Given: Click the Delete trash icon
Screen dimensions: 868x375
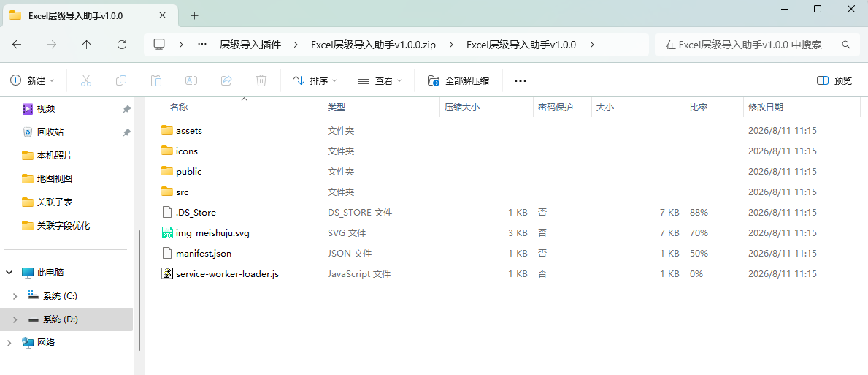Looking at the screenshot, I should click(261, 80).
